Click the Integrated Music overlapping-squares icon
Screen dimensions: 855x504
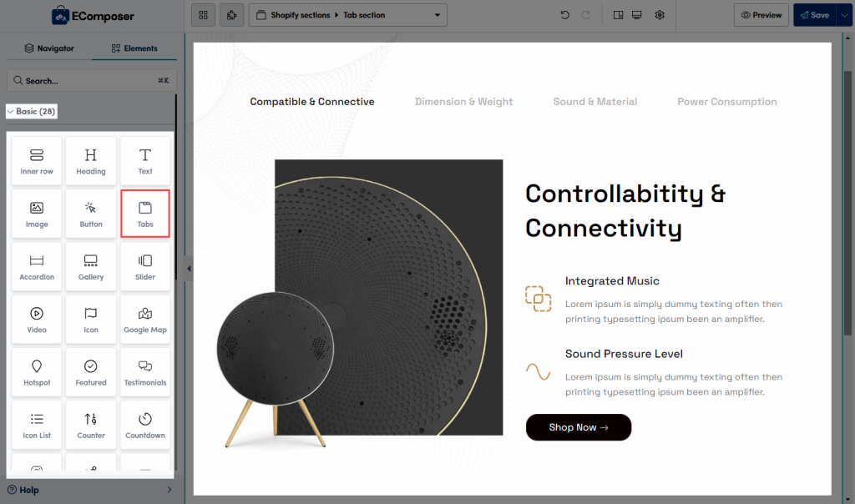pyautogui.click(x=539, y=299)
